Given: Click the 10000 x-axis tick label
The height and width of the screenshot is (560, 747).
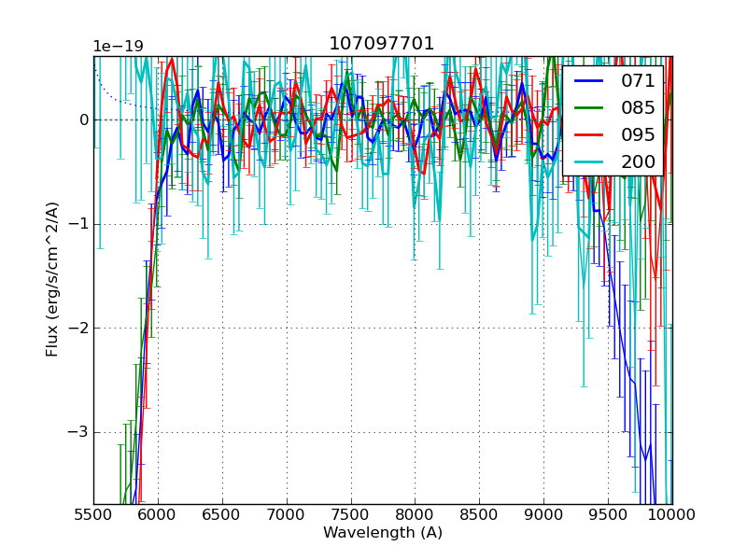Looking at the screenshot, I should tap(672, 514).
